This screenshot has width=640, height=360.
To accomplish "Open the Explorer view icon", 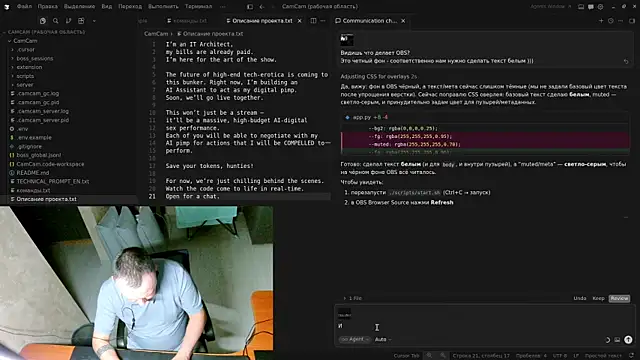I will point(43,21).
